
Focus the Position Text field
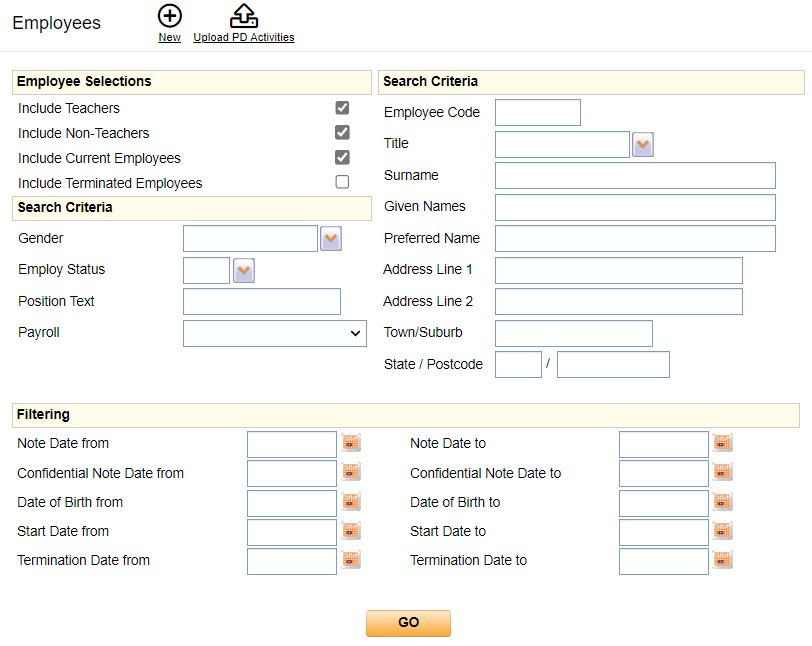[x=262, y=302]
